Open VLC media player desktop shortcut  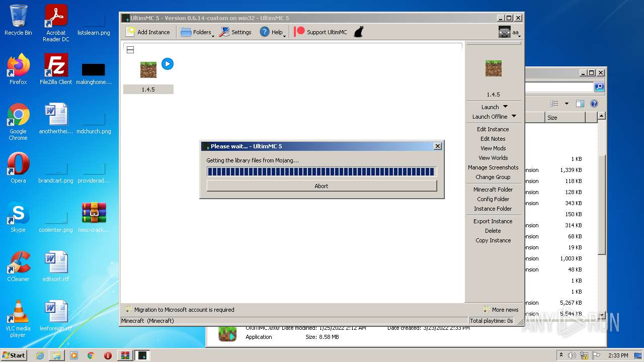point(18,319)
